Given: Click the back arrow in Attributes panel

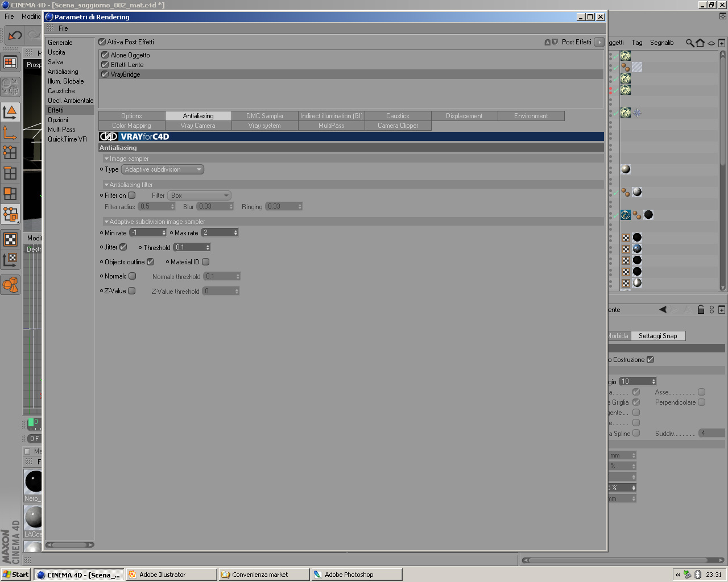Looking at the screenshot, I should [x=663, y=309].
